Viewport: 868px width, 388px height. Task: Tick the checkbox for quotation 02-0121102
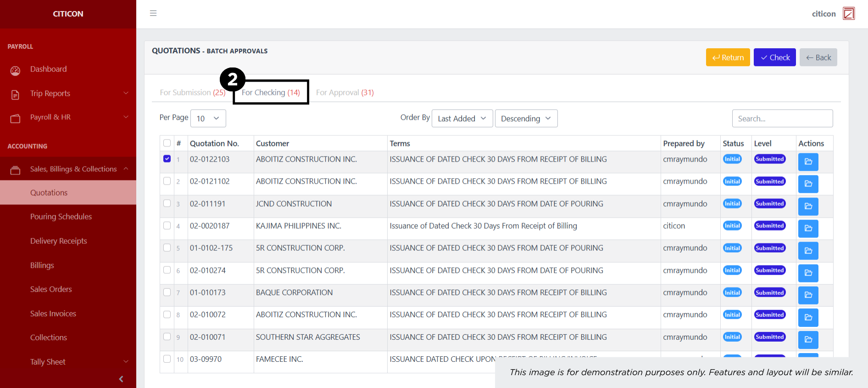click(x=167, y=181)
